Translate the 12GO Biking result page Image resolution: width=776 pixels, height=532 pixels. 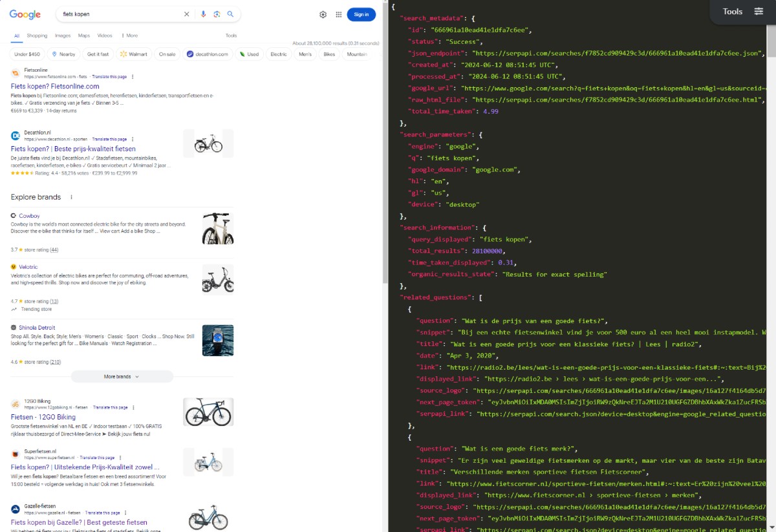pos(111,407)
